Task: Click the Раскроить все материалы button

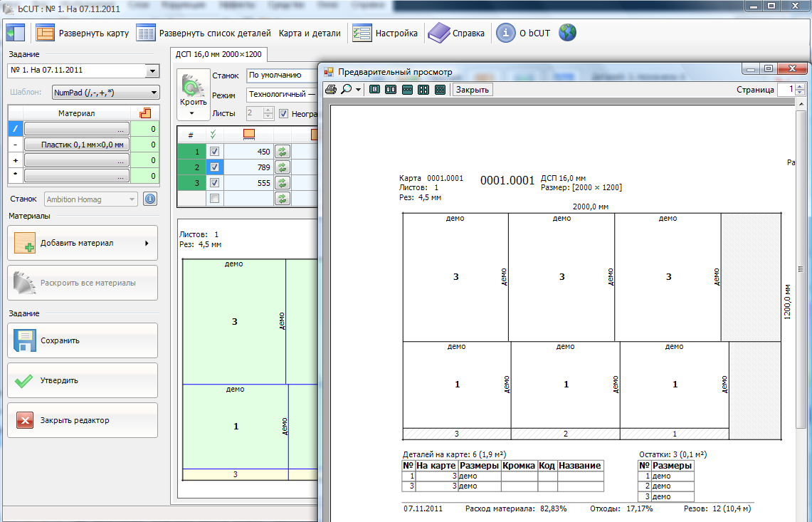Action: (x=83, y=283)
